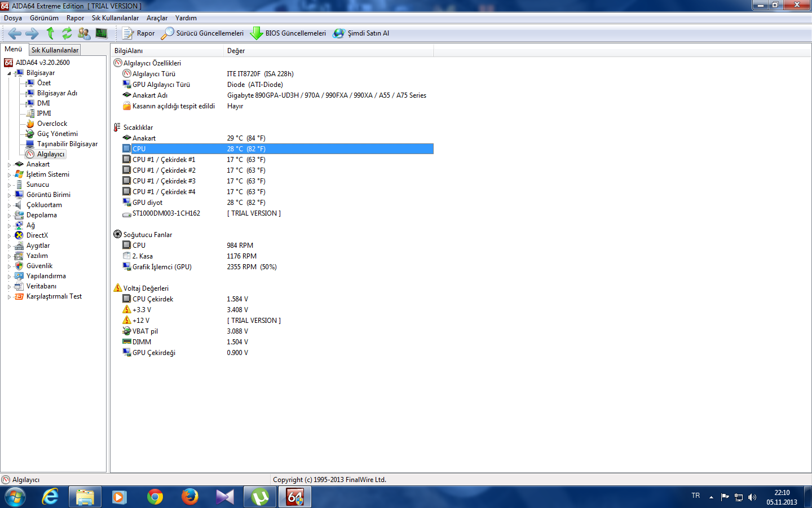Select Yapılandırma tree item
Image resolution: width=812 pixels, height=508 pixels.
(46, 276)
